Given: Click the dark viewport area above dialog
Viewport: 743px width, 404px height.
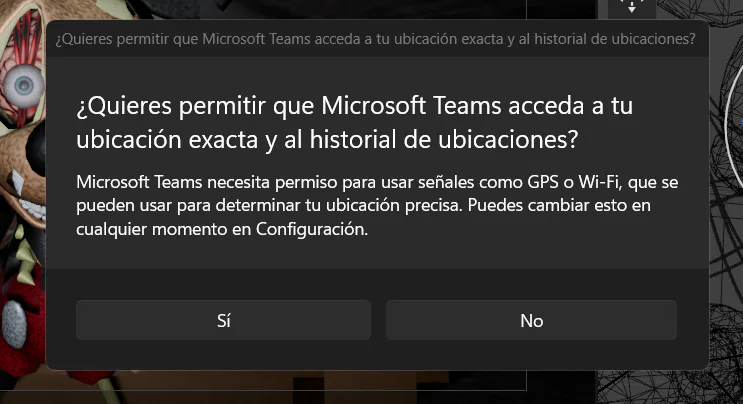Looking at the screenshot, I should pyautogui.click(x=332, y=9).
